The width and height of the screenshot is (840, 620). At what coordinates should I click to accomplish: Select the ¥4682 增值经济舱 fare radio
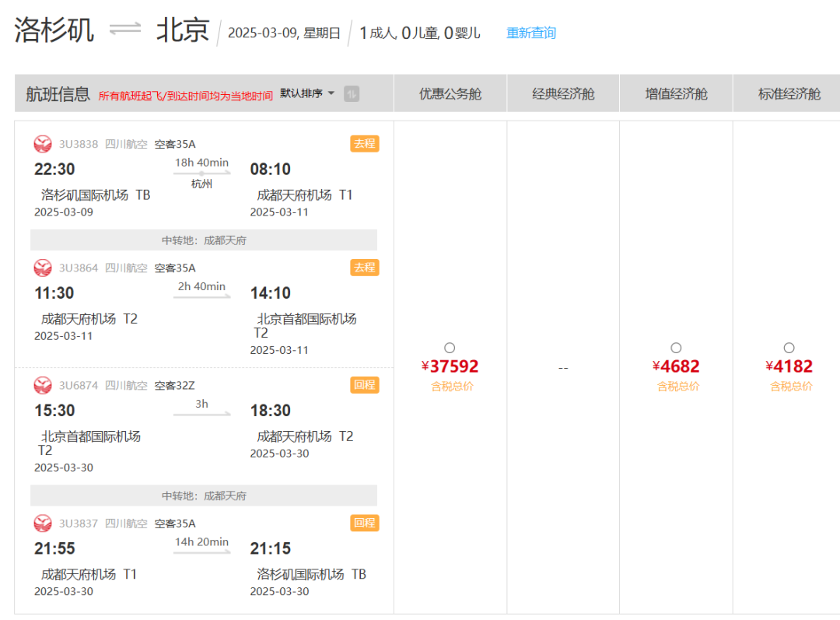click(x=676, y=348)
